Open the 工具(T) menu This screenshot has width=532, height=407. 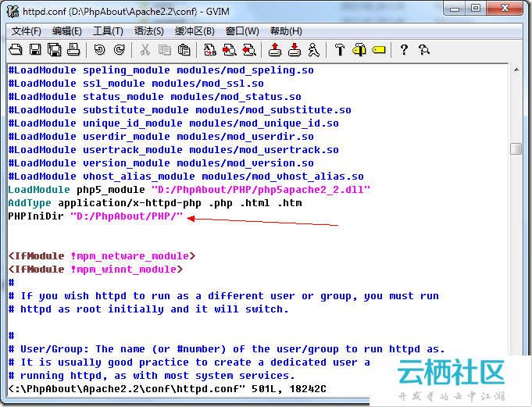108,31
